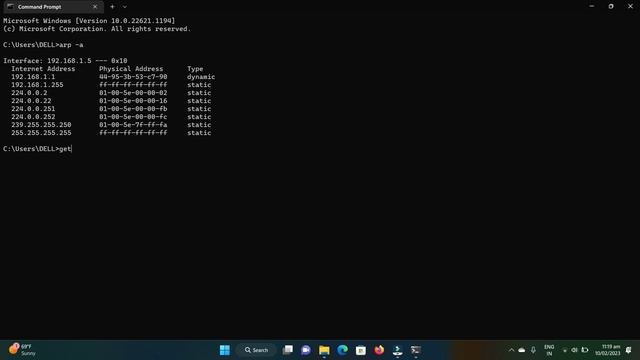Open Task View from taskbar
The height and width of the screenshot is (360, 640).
pyautogui.click(x=287, y=350)
